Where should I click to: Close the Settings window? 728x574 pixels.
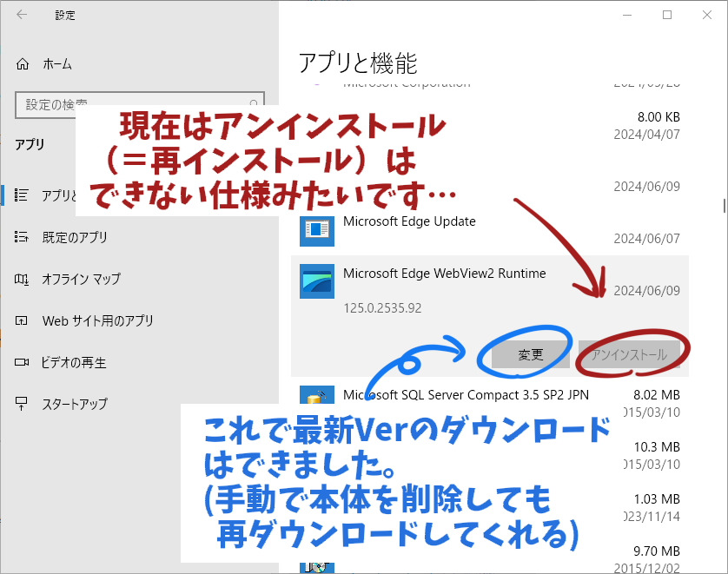tap(707, 15)
